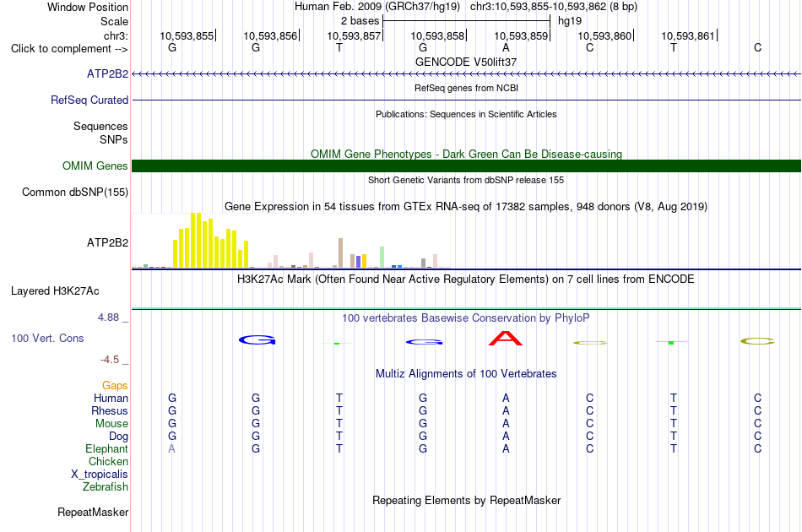Click the Rhesus species label

click(x=110, y=410)
